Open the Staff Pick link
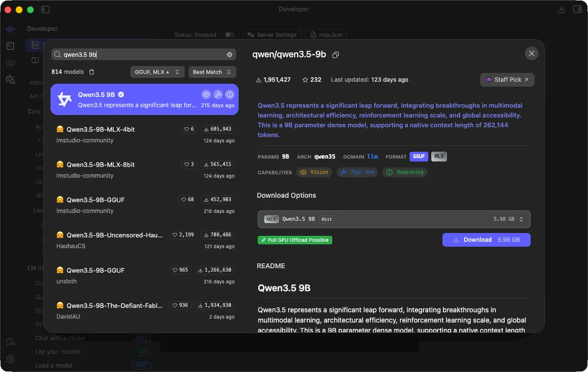588x372 pixels. tap(507, 80)
